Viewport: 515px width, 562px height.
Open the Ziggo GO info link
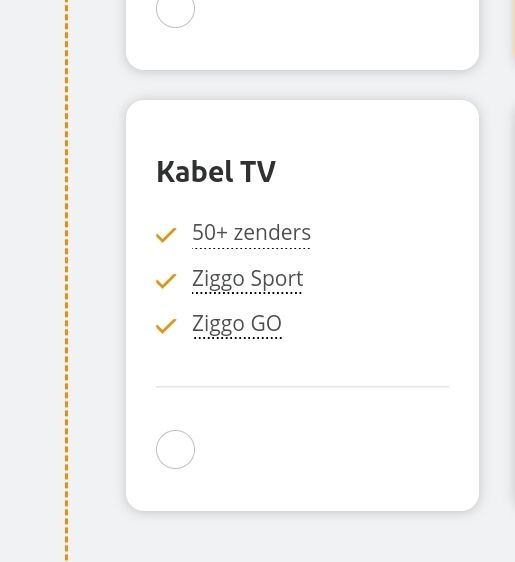[237, 324]
